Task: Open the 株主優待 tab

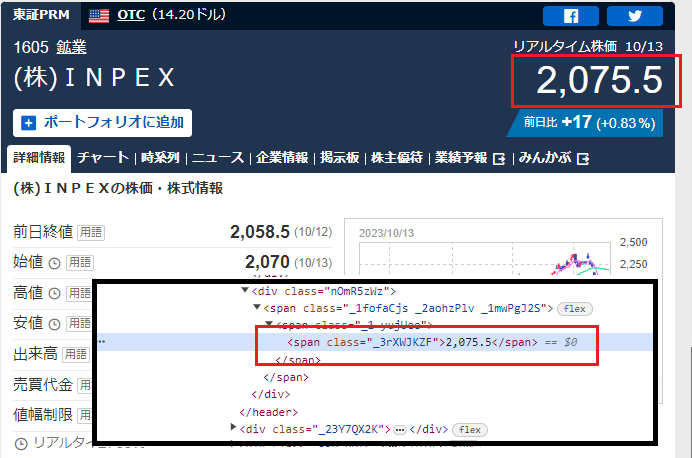Action: point(397,158)
